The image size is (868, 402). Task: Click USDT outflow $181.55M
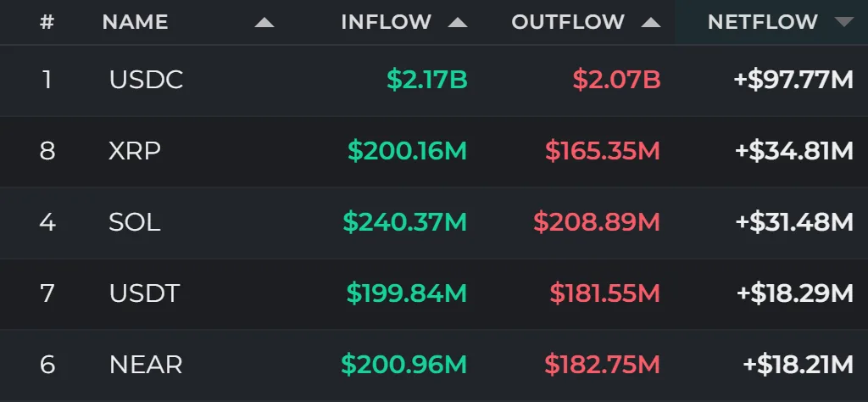(605, 293)
